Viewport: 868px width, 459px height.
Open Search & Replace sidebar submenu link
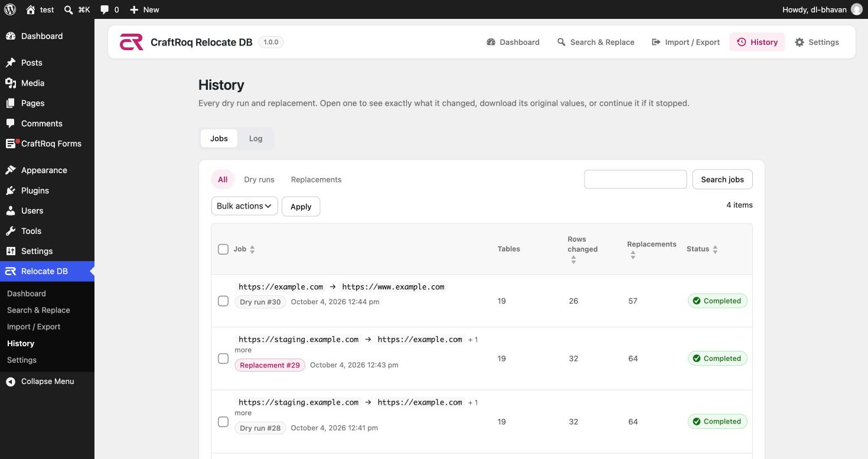tap(38, 310)
